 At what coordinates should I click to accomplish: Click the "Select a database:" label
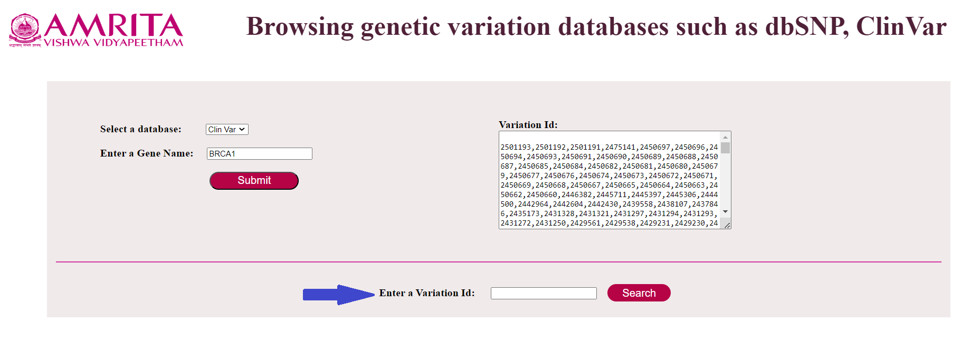[140, 130]
